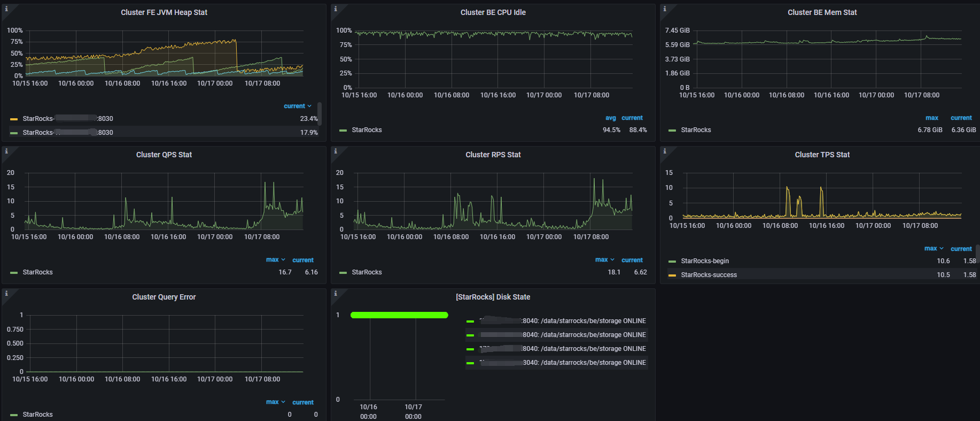Click info icon on Cluster FE JVM Heap Stat panel
The height and width of the screenshot is (421, 980).
coord(6,9)
